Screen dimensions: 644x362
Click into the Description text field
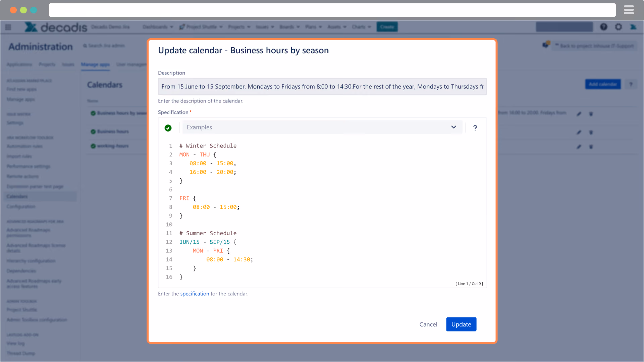[322, 86]
